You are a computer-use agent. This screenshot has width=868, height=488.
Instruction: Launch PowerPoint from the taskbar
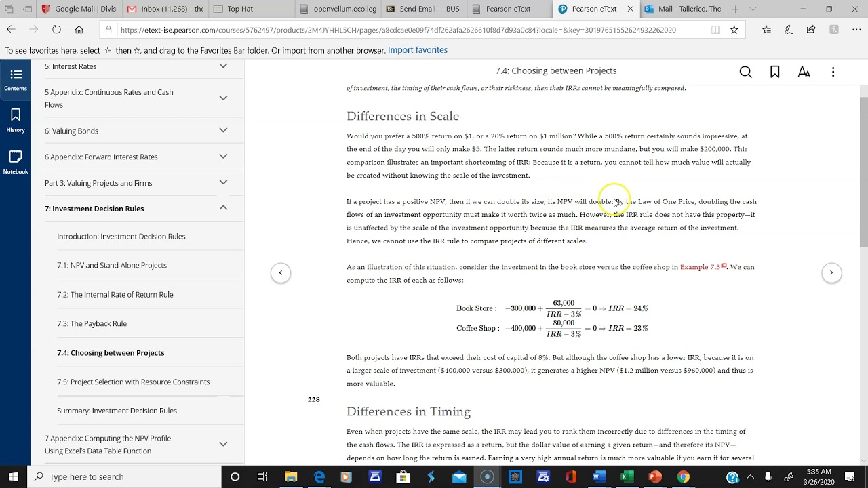[x=654, y=476]
